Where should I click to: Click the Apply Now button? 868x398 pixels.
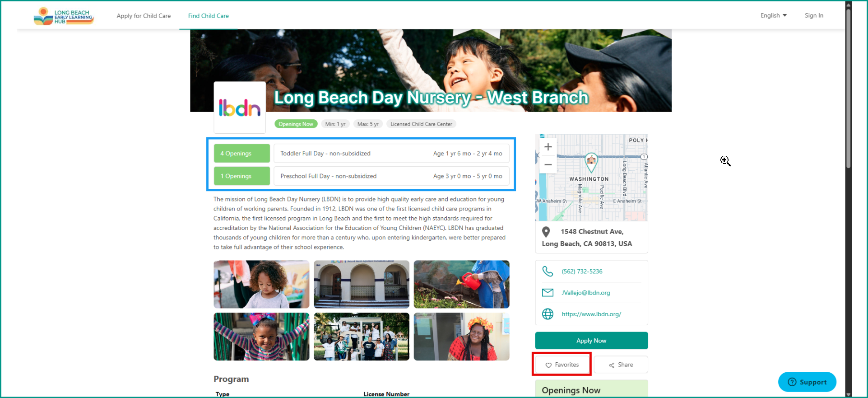pos(591,341)
